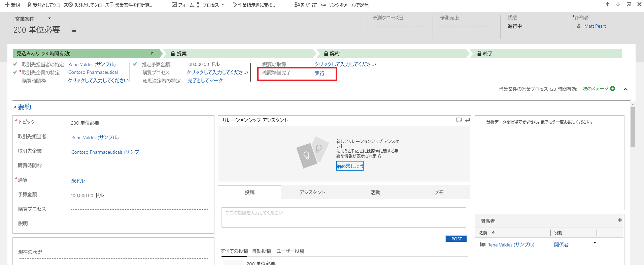Collapse the business process flow chevron

click(625, 89)
